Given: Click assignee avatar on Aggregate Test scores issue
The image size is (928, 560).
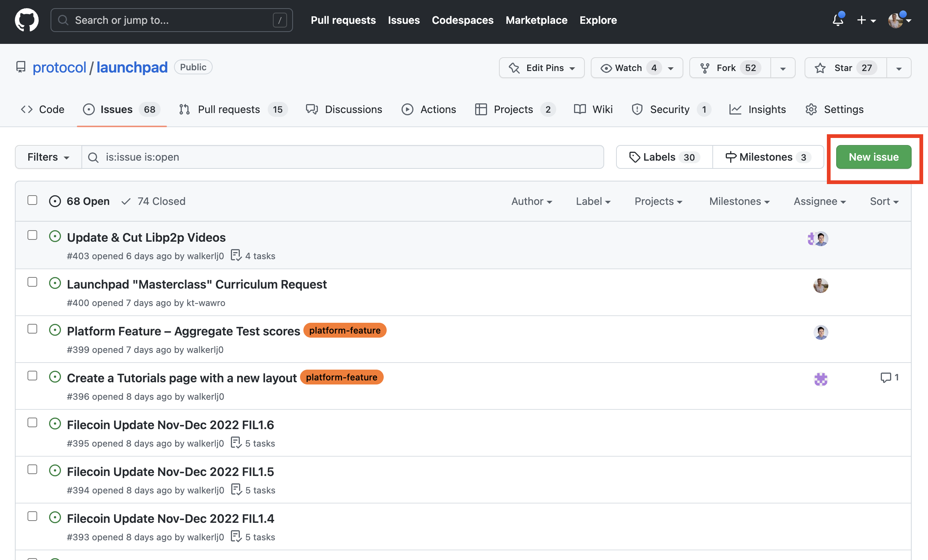Looking at the screenshot, I should click(821, 332).
